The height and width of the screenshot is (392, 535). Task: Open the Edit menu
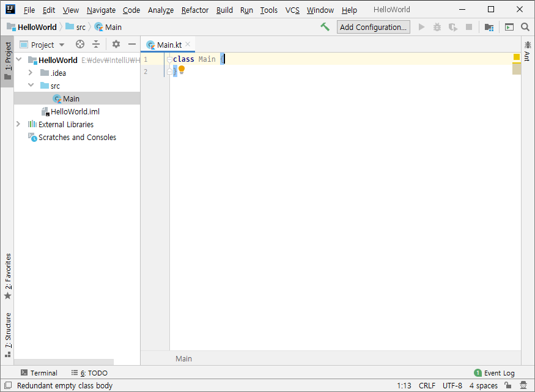[48, 10]
